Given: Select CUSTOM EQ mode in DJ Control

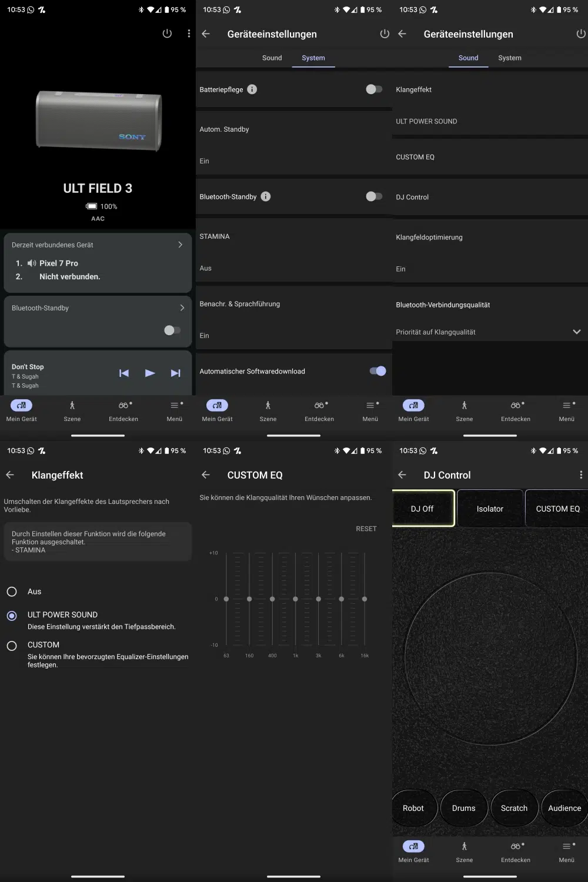Looking at the screenshot, I should coord(557,508).
